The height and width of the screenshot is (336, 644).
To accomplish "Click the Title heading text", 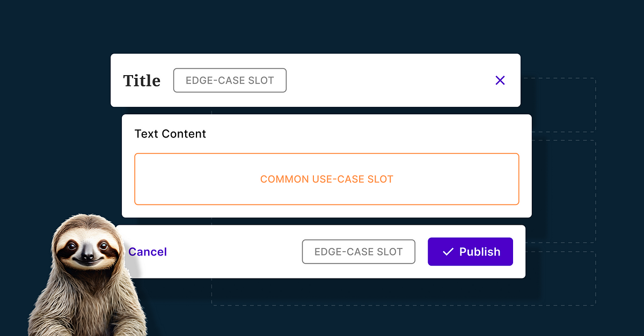I will point(142,81).
